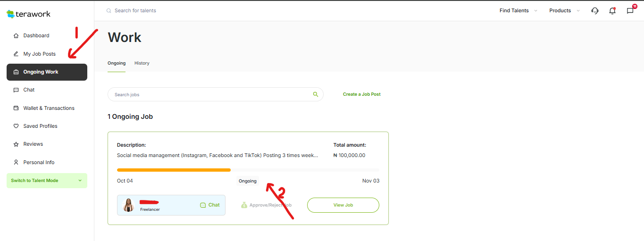Click the Reviews star icon
644x241 pixels.
pos(16,144)
